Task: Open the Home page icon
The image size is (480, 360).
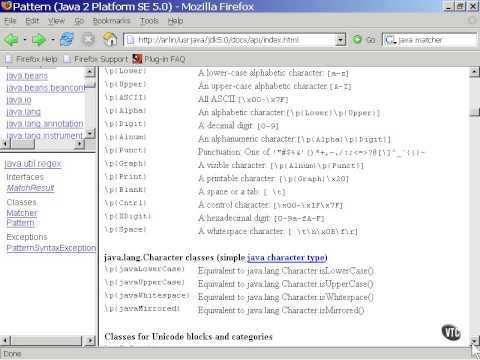Action: [x=110, y=40]
